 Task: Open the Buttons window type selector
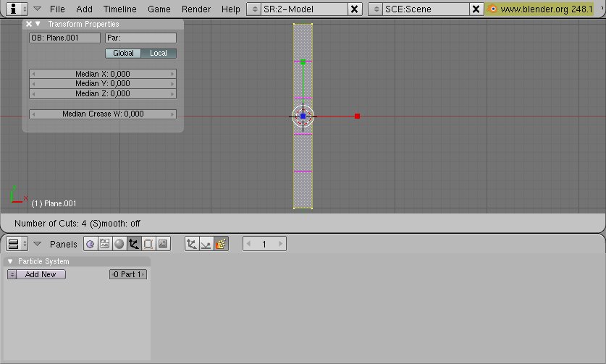(17, 244)
